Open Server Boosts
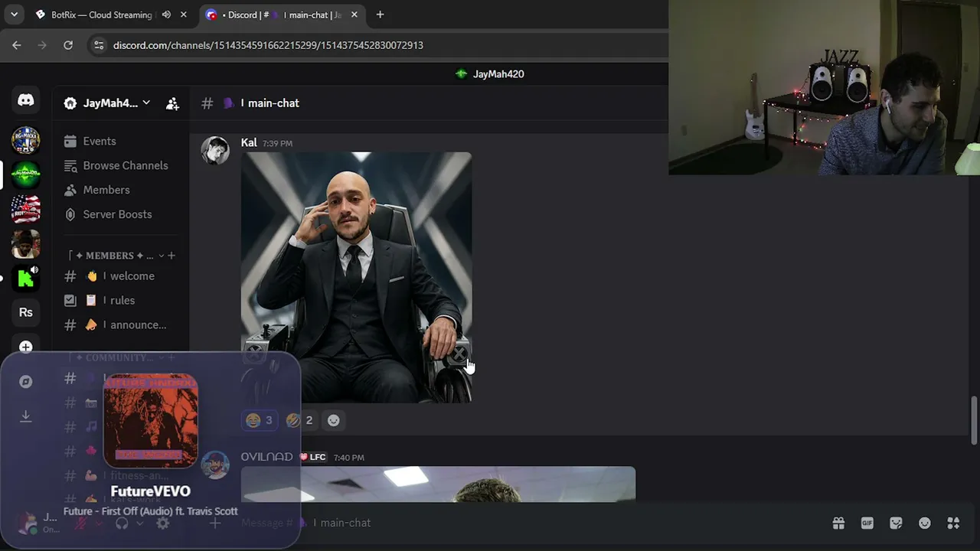 (121, 215)
